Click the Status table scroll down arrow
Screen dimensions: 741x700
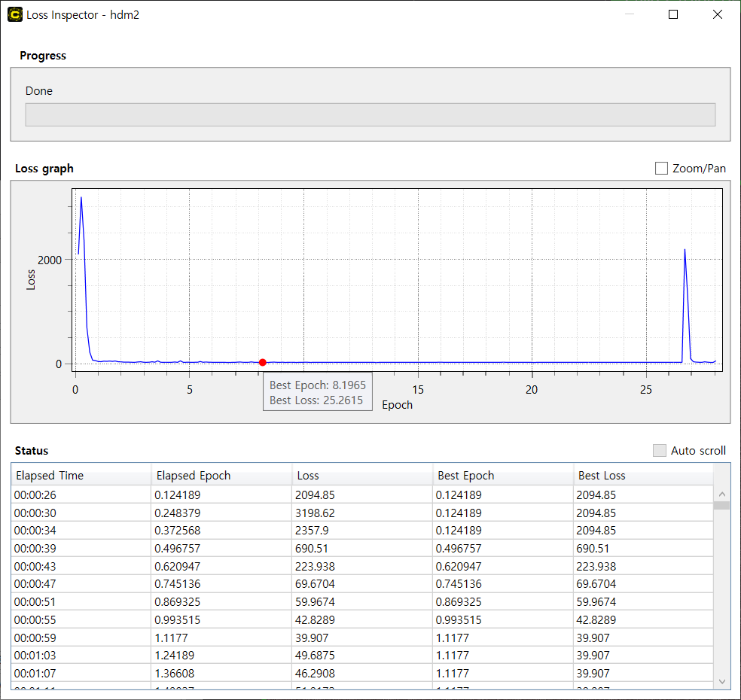click(x=721, y=681)
